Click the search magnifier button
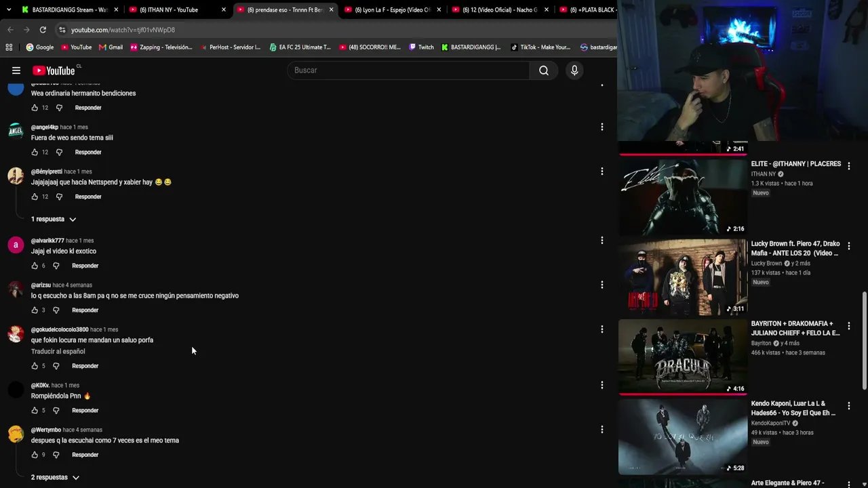This screenshot has height=488, width=868. [544, 70]
